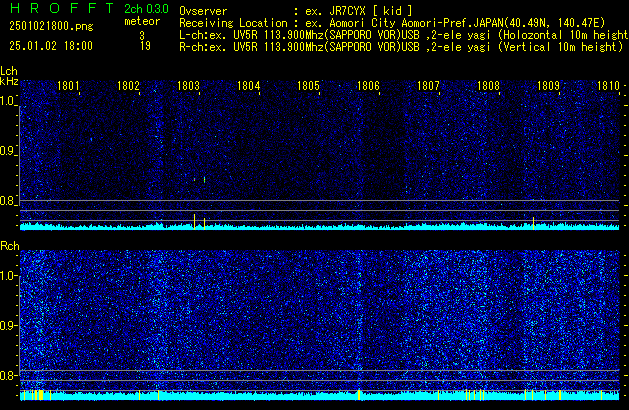The width and height of the screenshot is (629, 410).
Task: Click the Rch channel label
Action: [10, 246]
